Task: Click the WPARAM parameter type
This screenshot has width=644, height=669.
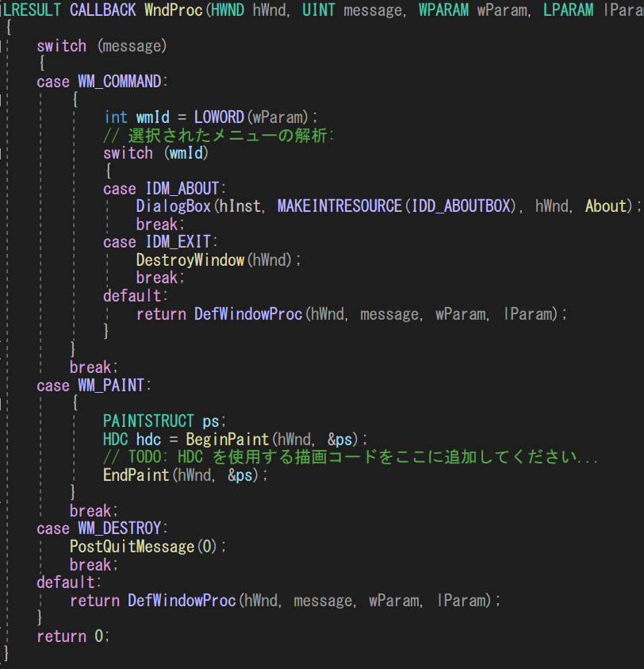Action: (443, 10)
